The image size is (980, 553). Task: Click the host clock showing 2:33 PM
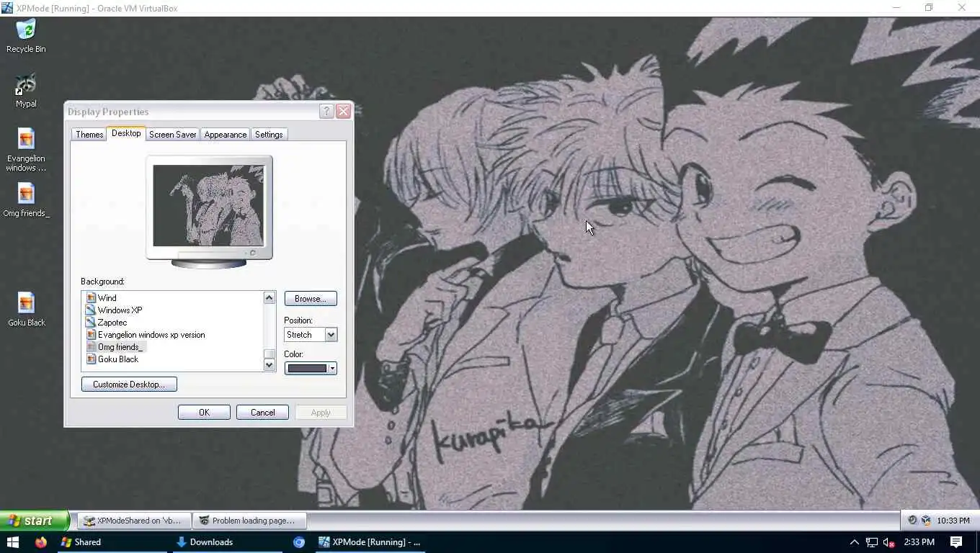[919, 542]
